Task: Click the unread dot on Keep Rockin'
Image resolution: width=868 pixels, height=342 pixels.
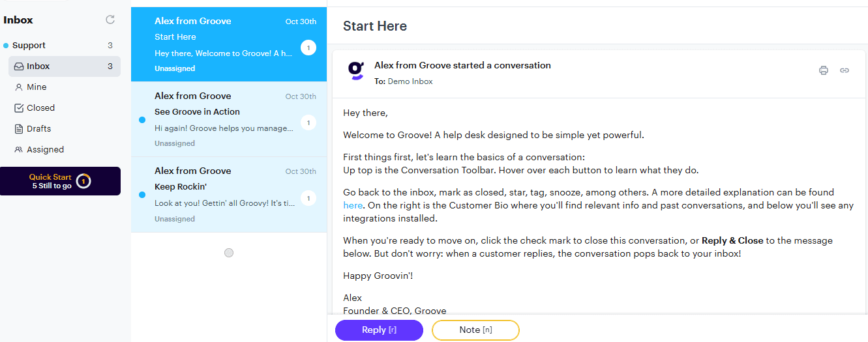Action: click(142, 195)
